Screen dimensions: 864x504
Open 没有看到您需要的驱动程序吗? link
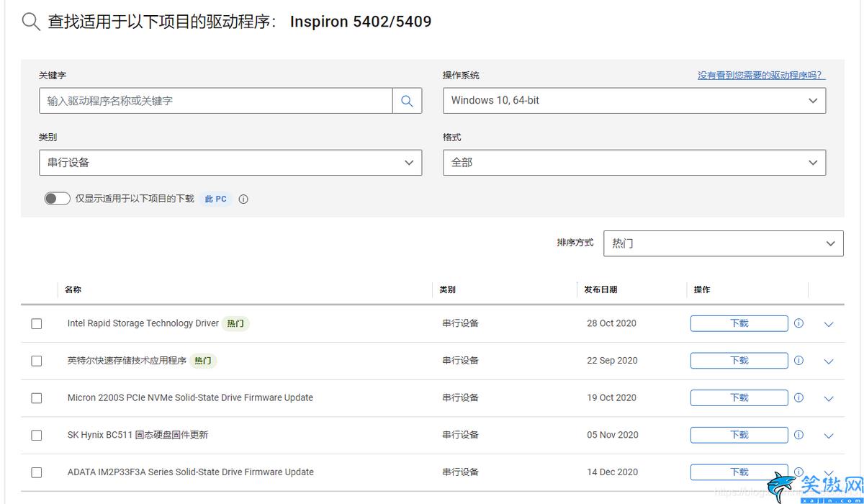(x=761, y=75)
